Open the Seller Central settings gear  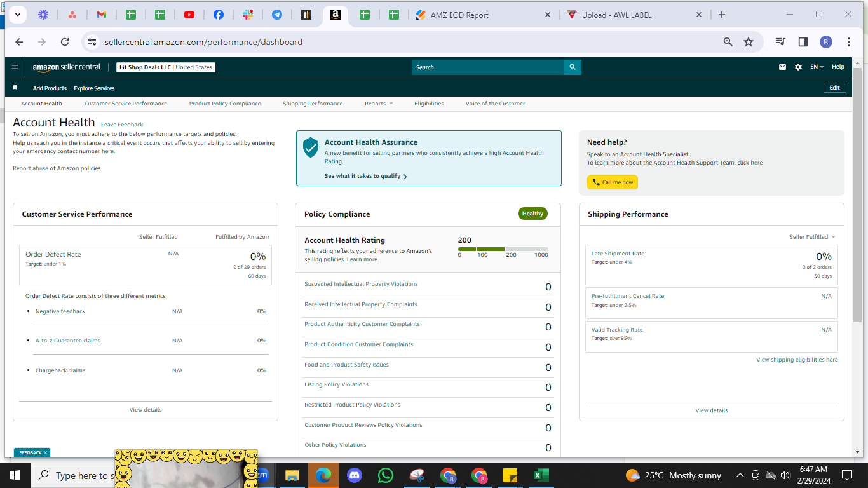pyautogui.click(x=798, y=67)
